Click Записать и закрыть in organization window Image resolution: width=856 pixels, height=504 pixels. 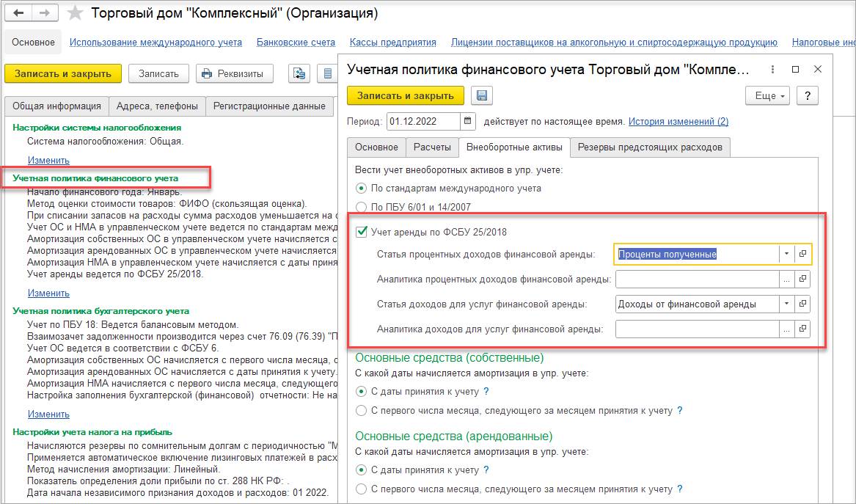coord(63,73)
